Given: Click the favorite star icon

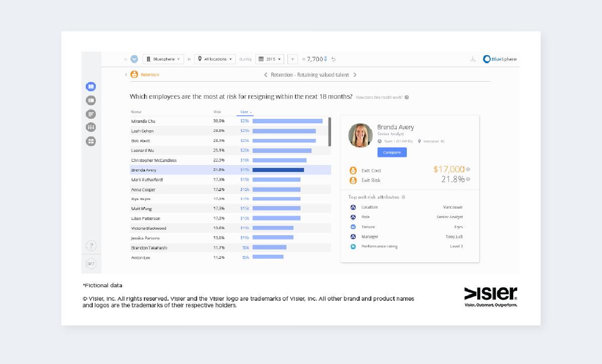Looking at the screenshot, I should [125, 59].
